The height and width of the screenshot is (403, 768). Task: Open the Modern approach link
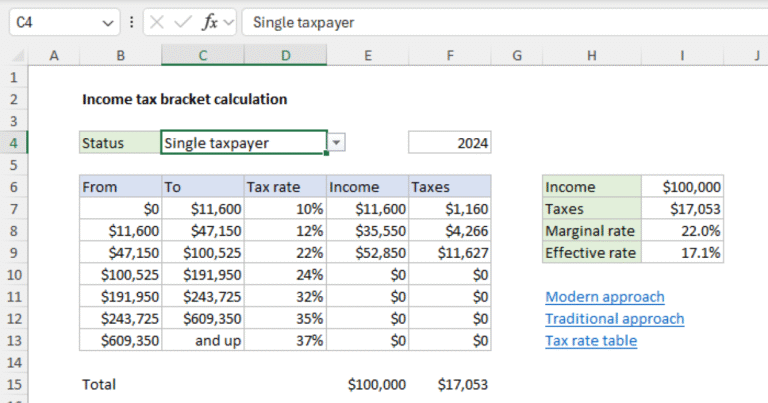(x=605, y=297)
